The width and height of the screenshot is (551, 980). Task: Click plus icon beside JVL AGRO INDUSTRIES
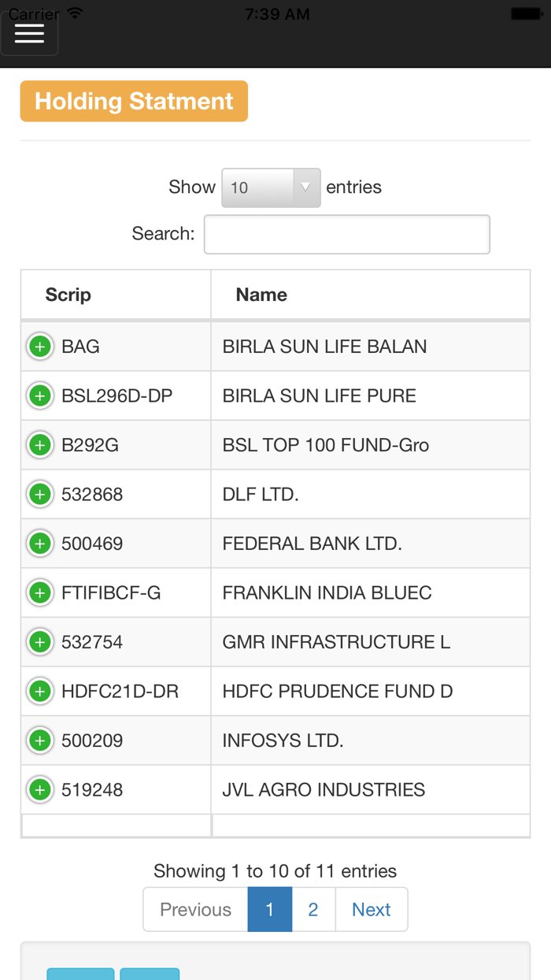(39, 789)
